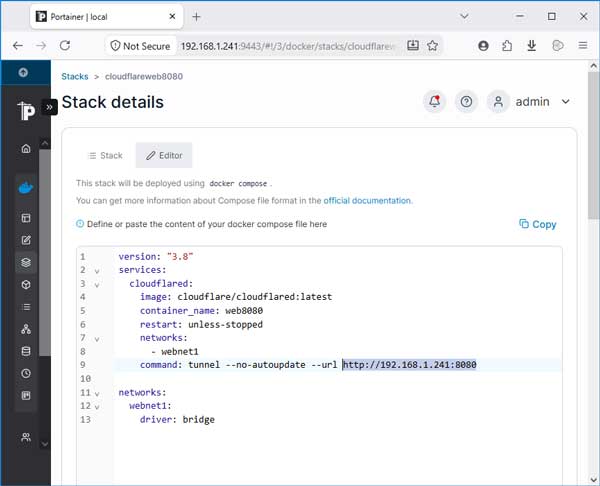Screen dimensions: 600x486
Task: Click the image: cloudflare/cloudflared:latest line
Action: point(236,297)
